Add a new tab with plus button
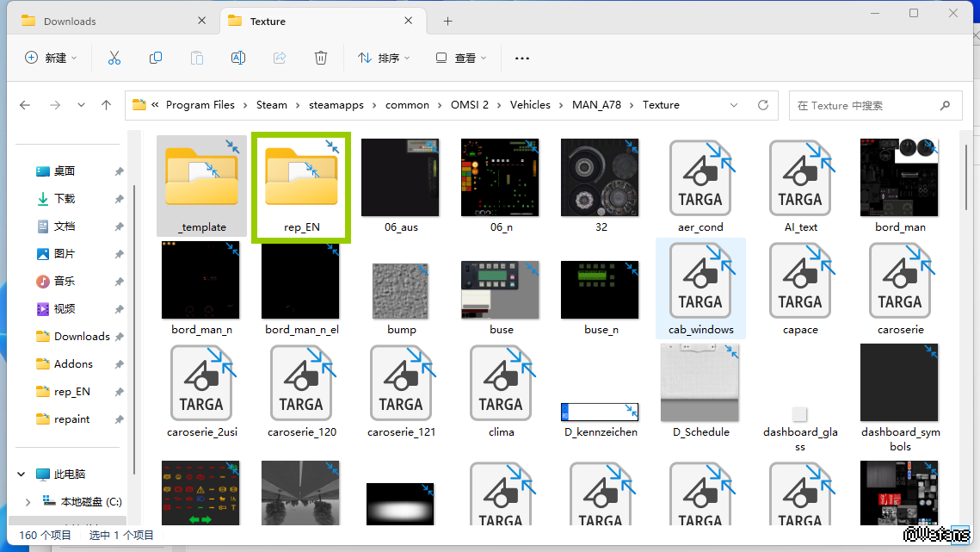The height and width of the screenshot is (552, 980). [x=447, y=22]
